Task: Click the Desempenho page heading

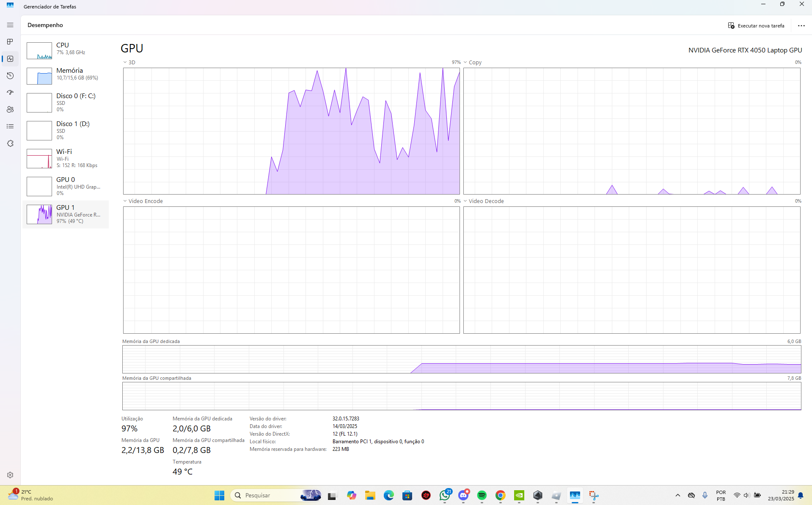Action: 45,25
